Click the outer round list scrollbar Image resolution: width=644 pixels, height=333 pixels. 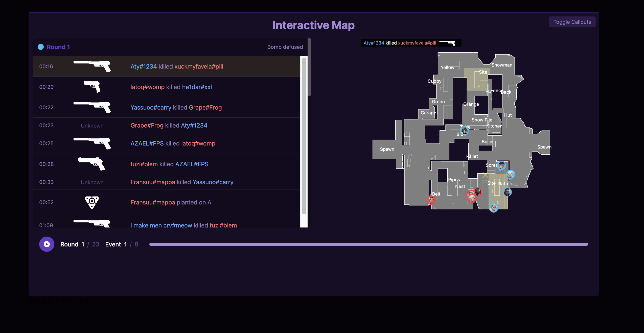coord(309,67)
